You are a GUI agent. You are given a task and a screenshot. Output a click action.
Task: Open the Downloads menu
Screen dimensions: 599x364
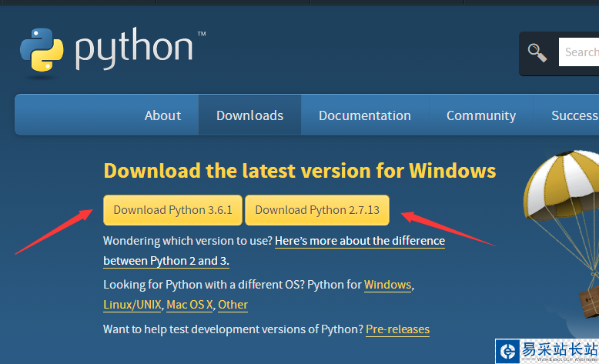point(249,115)
